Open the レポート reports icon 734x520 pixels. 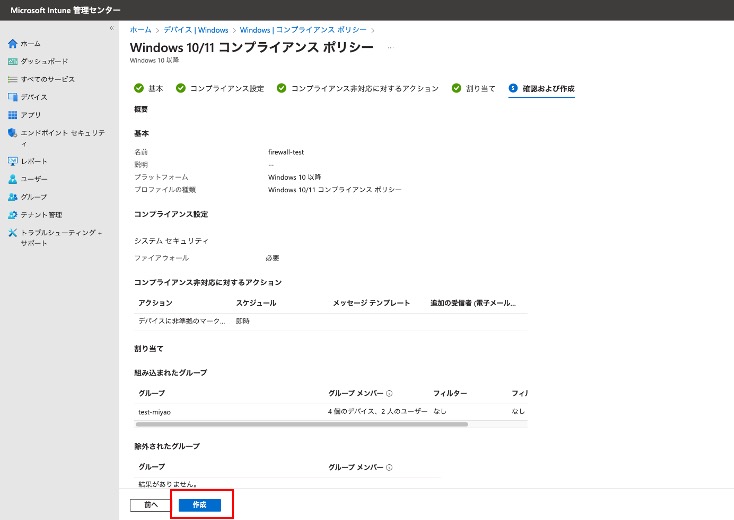click(x=13, y=161)
